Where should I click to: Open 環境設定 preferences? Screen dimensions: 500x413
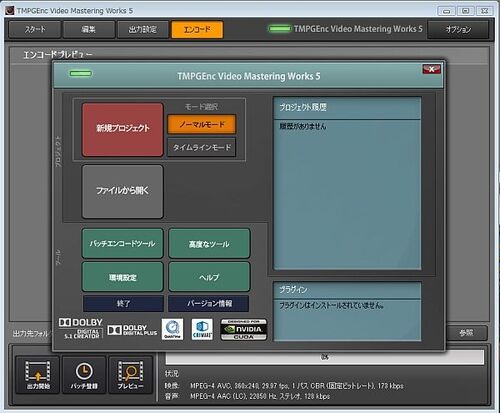123,277
